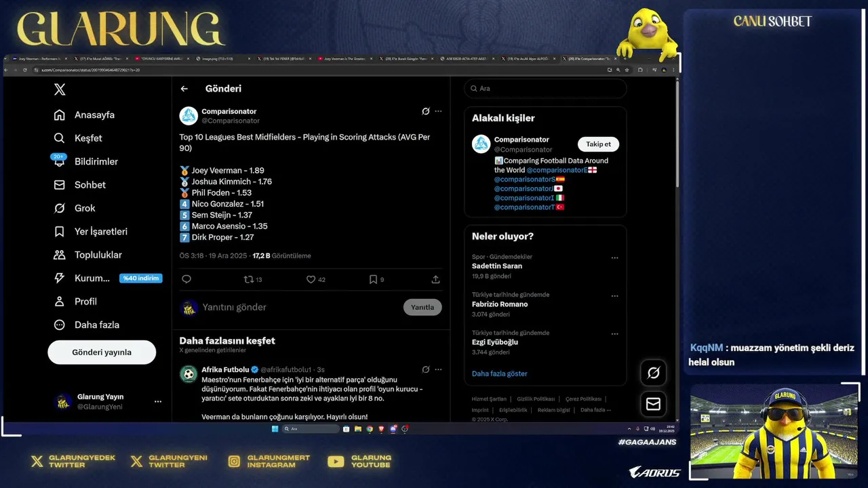Open Sohbet messages
The width and height of the screenshot is (868, 488).
coord(80,185)
